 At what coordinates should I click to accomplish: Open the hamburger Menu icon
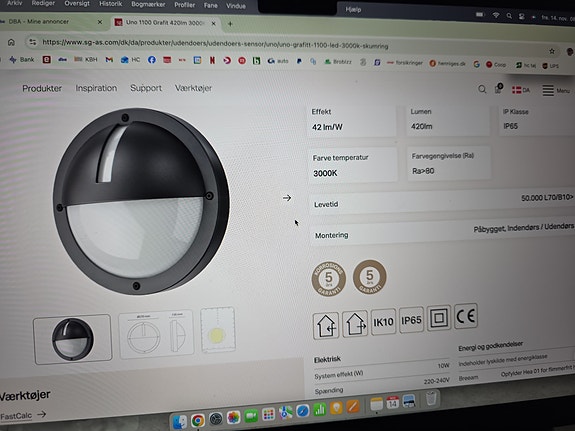(548, 90)
